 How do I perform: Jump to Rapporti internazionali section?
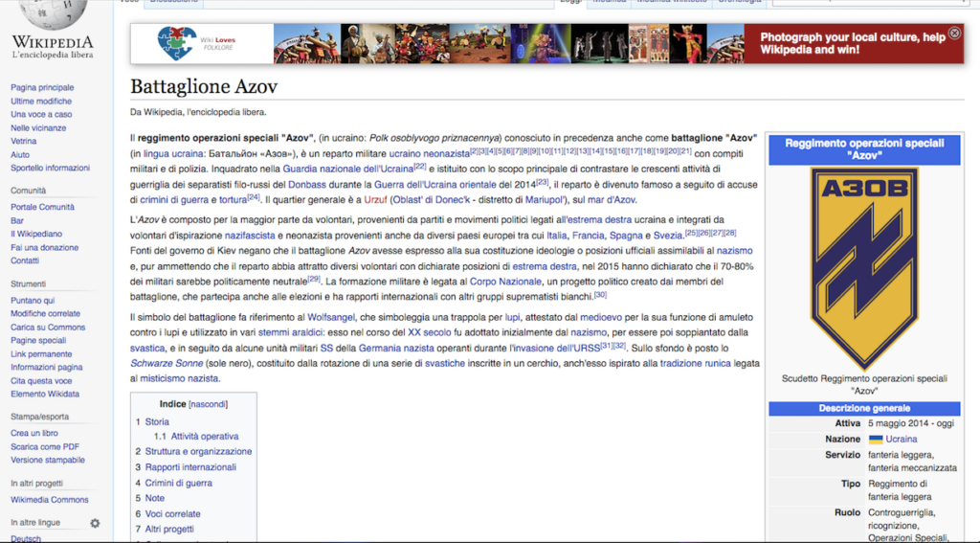190,467
